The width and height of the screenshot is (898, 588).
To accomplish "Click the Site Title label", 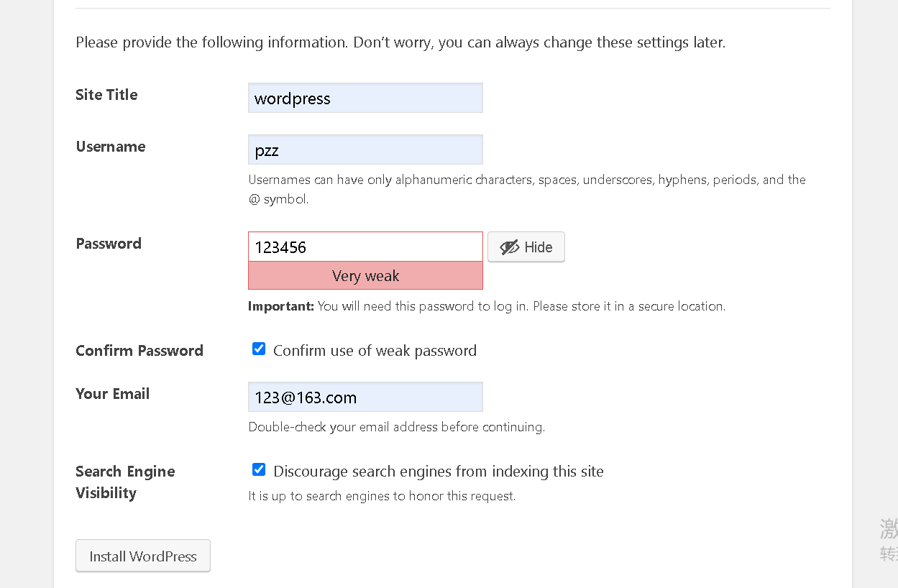I will [106, 95].
